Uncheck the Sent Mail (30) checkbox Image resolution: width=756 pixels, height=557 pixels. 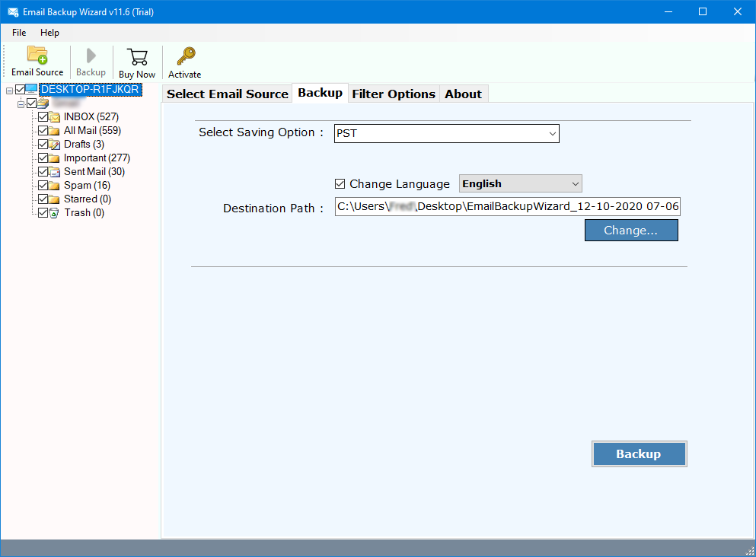[x=43, y=171]
